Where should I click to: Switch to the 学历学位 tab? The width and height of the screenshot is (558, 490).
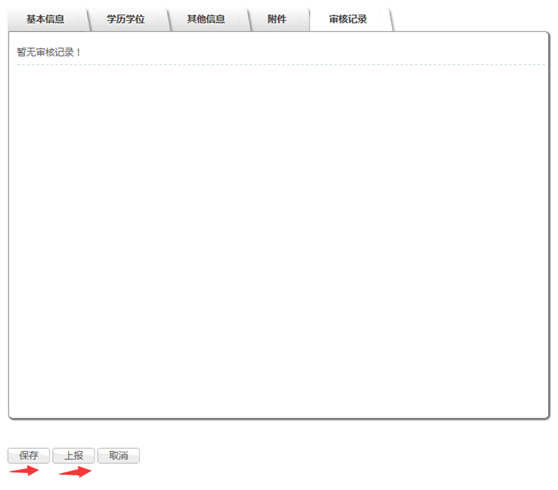click(126, 19)
